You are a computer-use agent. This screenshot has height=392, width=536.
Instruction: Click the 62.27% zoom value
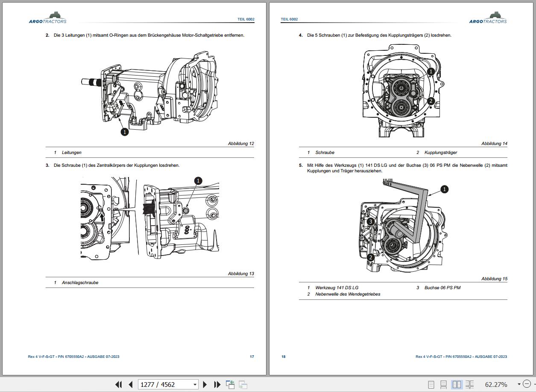pos(496,384)
